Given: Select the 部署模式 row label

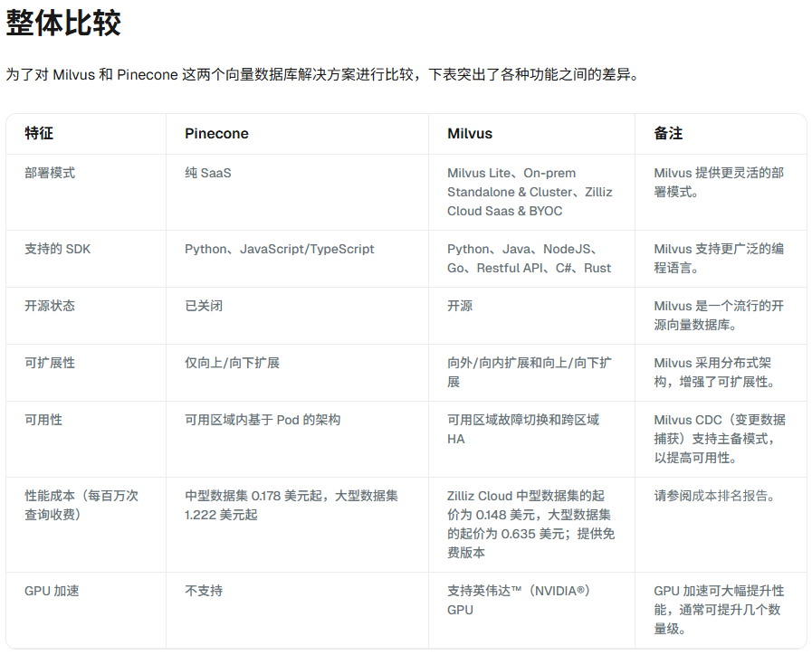Looking at the screenshot, I should [x=50, y=173].
